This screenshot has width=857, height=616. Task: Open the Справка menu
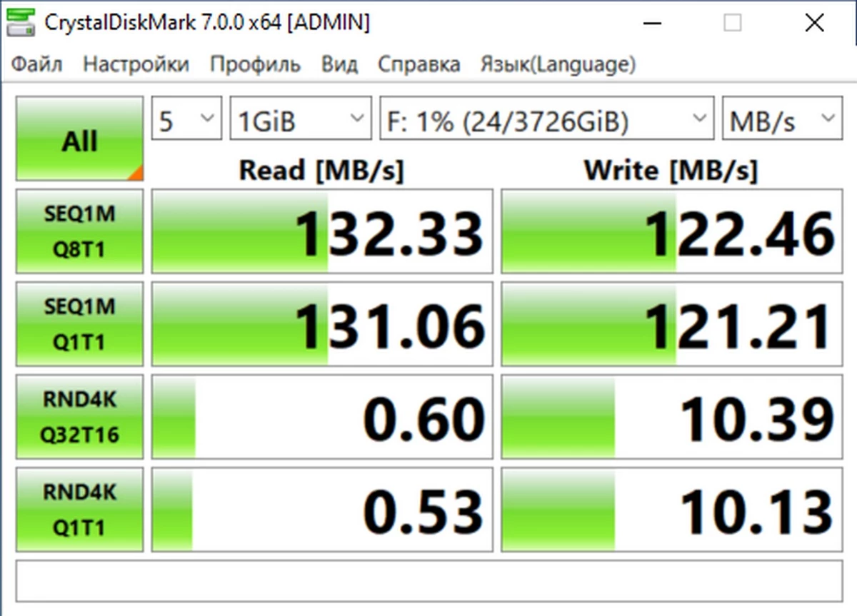[x=419, y=64]
